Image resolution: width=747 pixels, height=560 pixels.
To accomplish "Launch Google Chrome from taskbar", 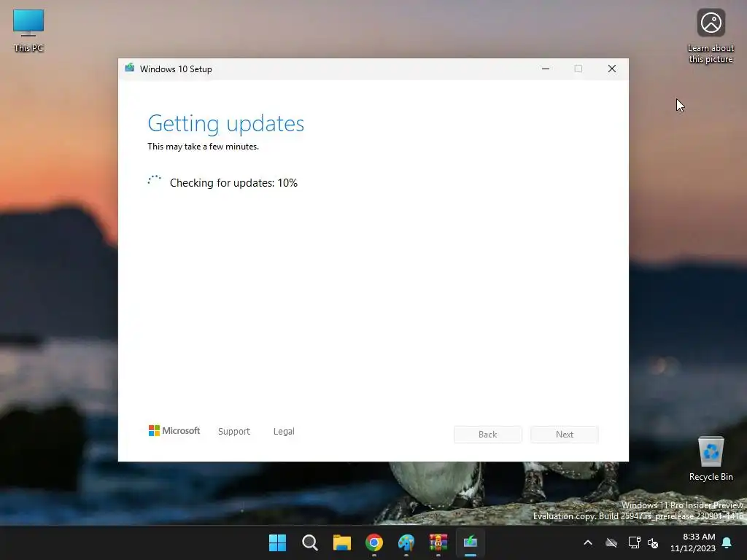I will point(374,542).
